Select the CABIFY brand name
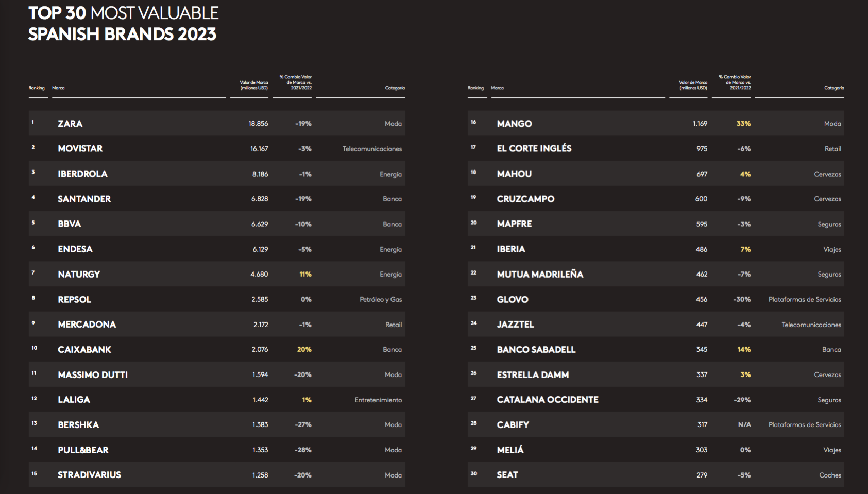The image size is (868, 494). click(x=513, y=424)
